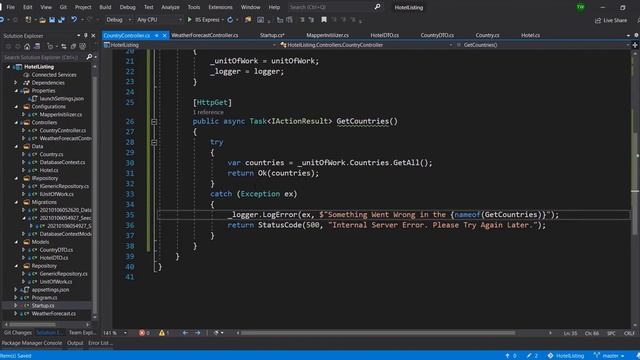Click the Switch Views icon in Solution Explorer
Image resolution: width=640 pixels, height=360 pixels.
(x=37, y=46)
